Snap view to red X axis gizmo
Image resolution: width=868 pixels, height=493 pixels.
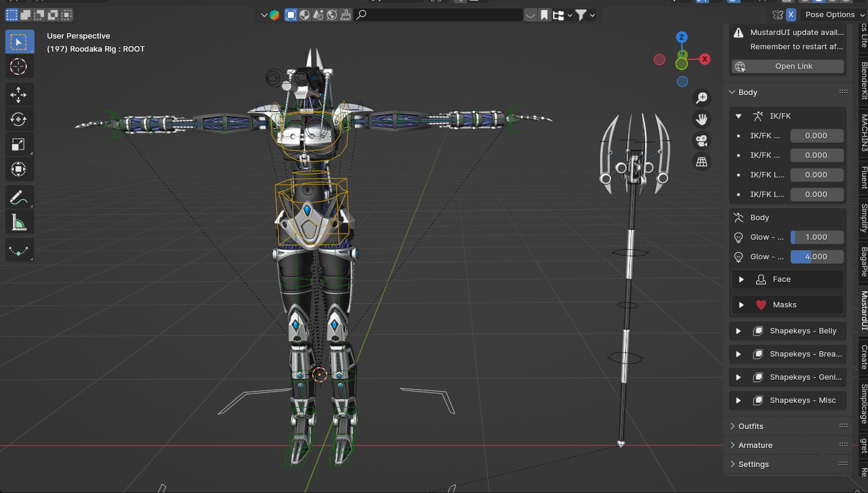705,59
